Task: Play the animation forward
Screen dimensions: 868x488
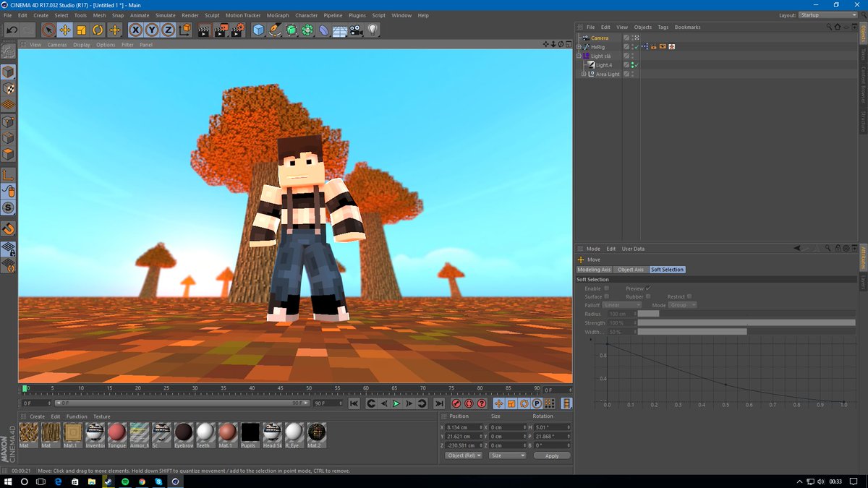Action: (x=396, y=403)
